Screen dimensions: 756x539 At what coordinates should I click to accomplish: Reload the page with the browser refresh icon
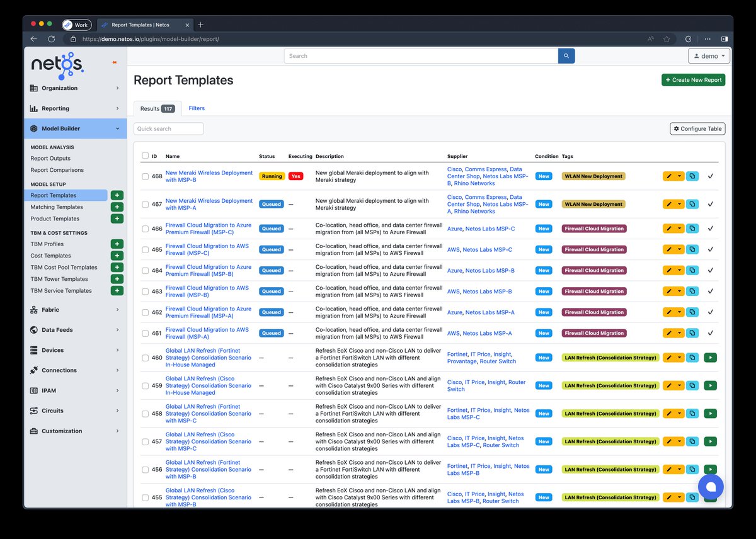click(x=50, y=39)
